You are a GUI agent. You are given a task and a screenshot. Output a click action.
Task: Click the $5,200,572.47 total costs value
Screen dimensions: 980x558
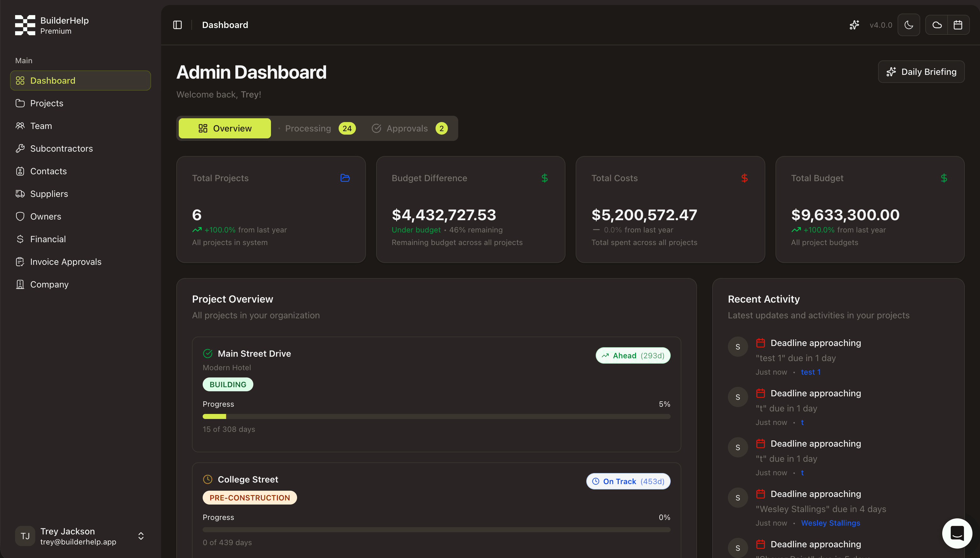point(644,215)
